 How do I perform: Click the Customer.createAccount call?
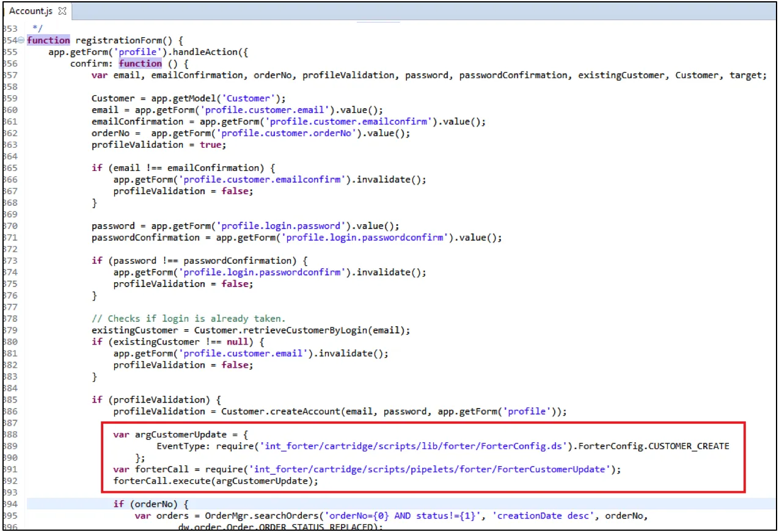[x=394, y=412]
